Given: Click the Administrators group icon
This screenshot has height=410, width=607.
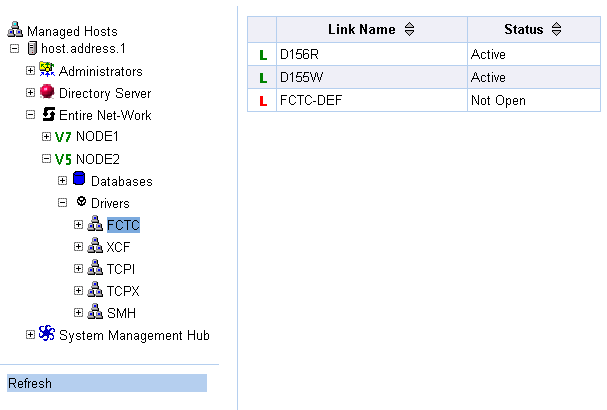Looking at the screenshot, I should [x=47, y=71].
